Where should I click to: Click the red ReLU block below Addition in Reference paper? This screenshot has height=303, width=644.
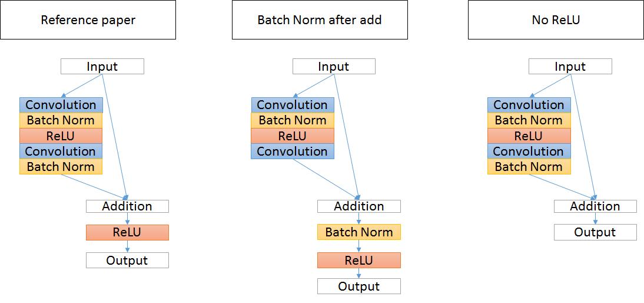pos(127,232)
